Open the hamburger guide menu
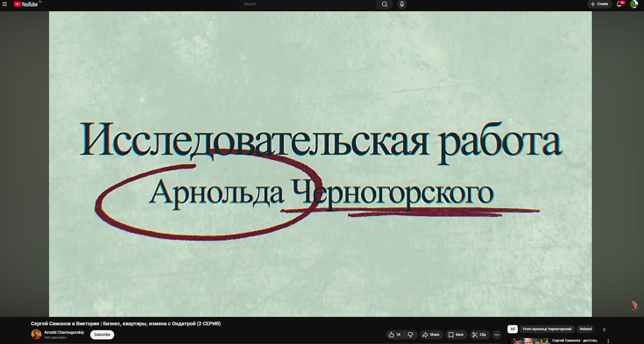644x344 pixels. tap(5, 4)
